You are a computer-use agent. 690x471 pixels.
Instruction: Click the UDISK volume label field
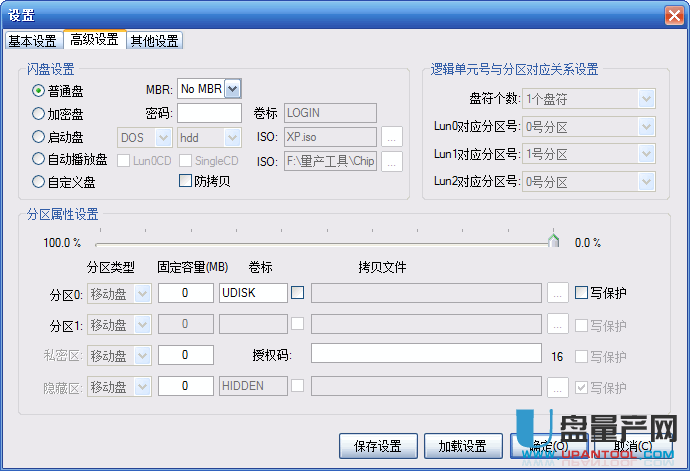click(x=252, y=293)
